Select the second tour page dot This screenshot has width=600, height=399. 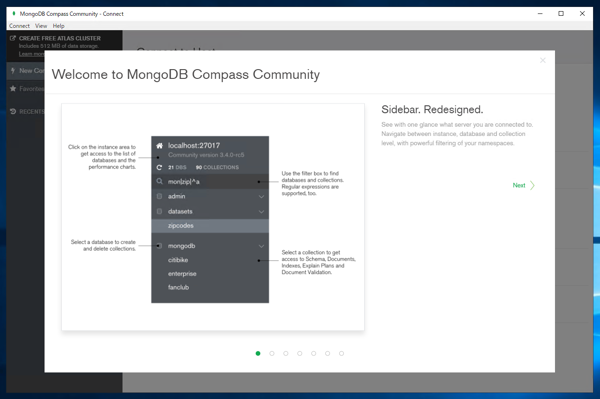click(272, 353)
